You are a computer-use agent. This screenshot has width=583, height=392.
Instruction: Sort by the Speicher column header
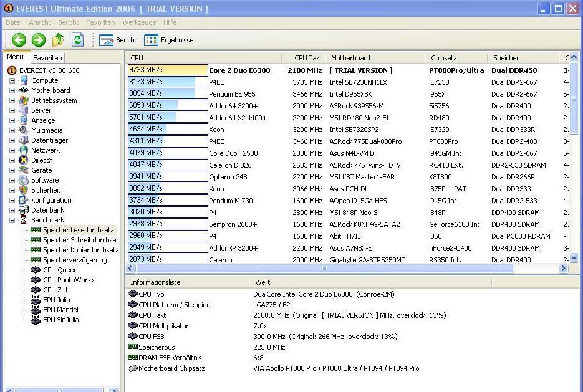point(524,58)
